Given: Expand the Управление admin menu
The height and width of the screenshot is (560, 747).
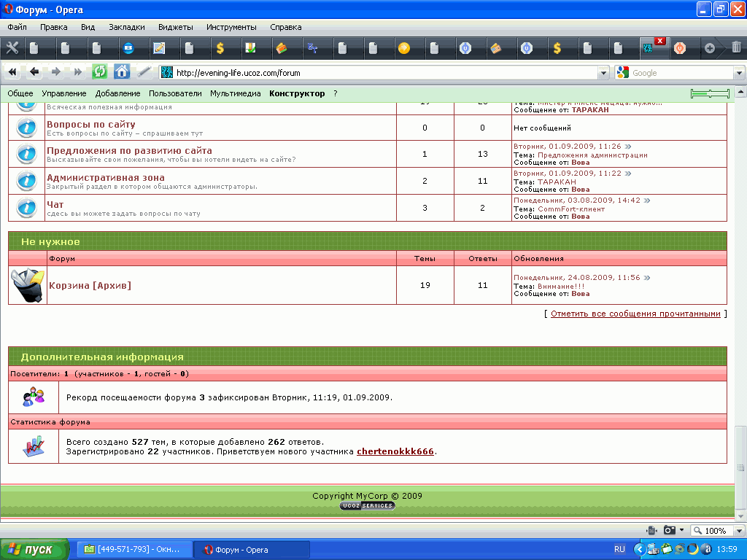Looking at the screenshot, I should tap(64, 93).
